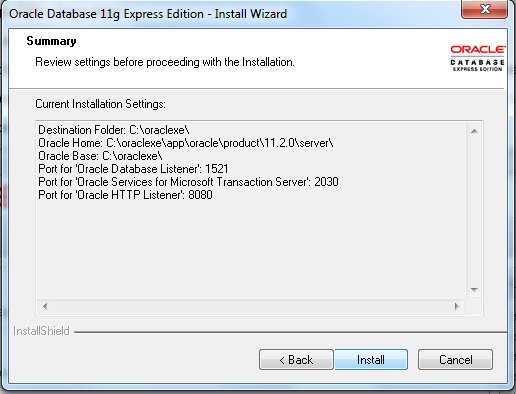Click the Summary heading
Image resolution: width=516 pixels, height=394 pixels.
pyautogui.click(x=51, y=41)
